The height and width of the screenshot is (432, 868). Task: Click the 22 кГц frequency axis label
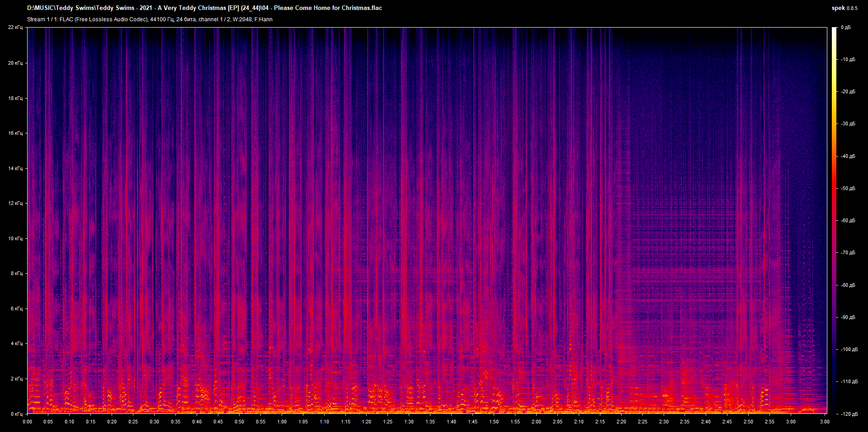pos(15,28)
